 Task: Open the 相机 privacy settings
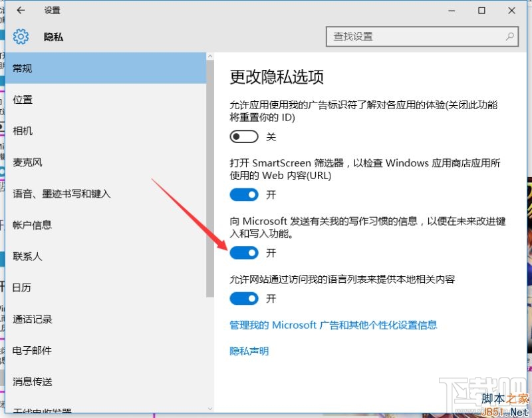22,130
